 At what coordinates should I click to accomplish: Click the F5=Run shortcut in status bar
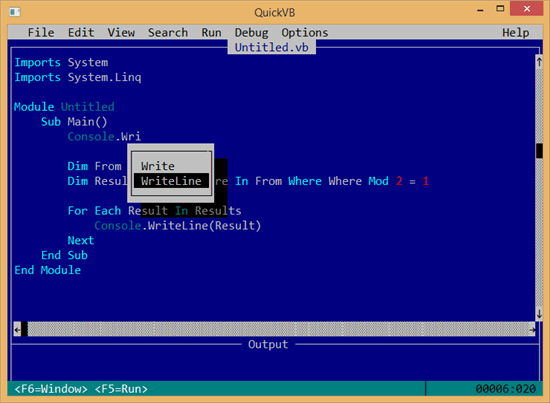[121, 389]
